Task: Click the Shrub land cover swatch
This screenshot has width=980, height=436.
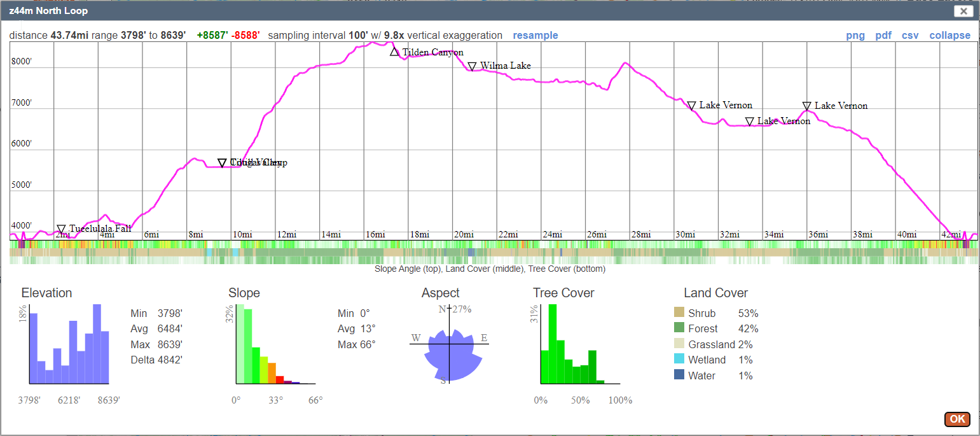Action: 679,313
